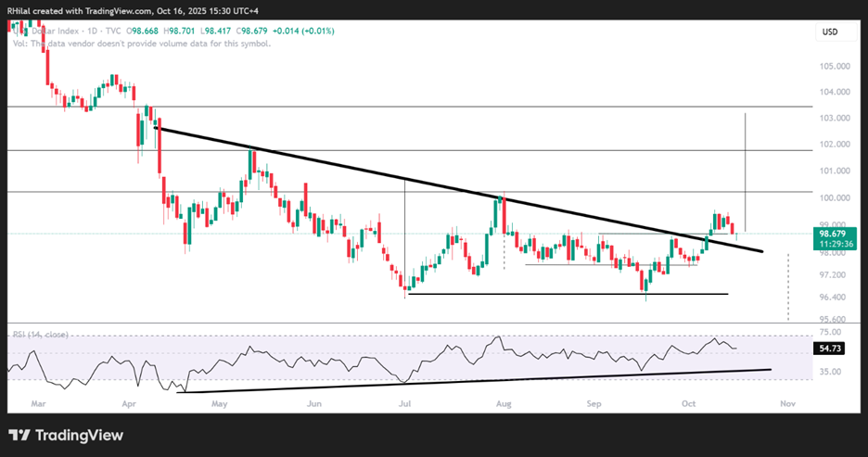Image resolution: width=868 pixels, height=457 pixels.
Task: Click the 11:29:36 bar countdown timer
Action: 836,244
